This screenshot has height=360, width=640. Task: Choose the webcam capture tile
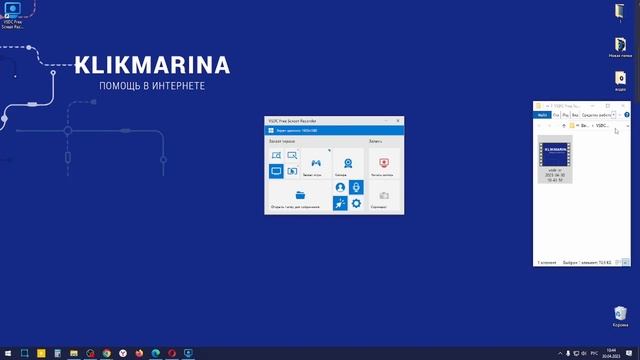click(x=348, y=163)
